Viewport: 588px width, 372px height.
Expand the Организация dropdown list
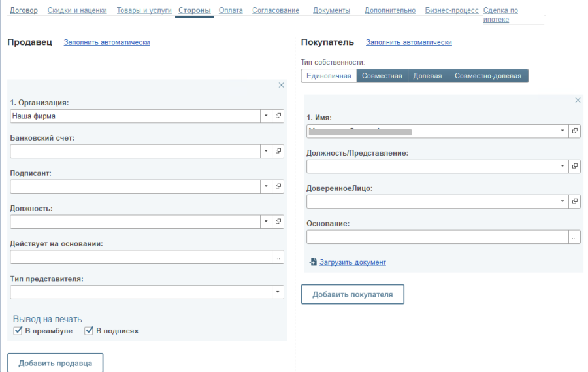point(266,116)
